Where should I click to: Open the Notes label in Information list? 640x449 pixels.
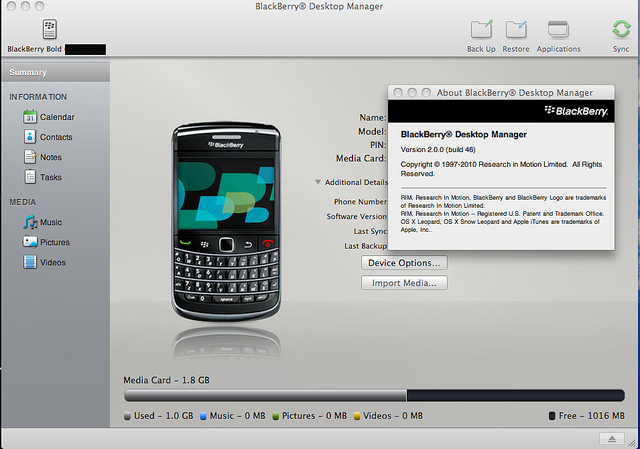(51, 157)
